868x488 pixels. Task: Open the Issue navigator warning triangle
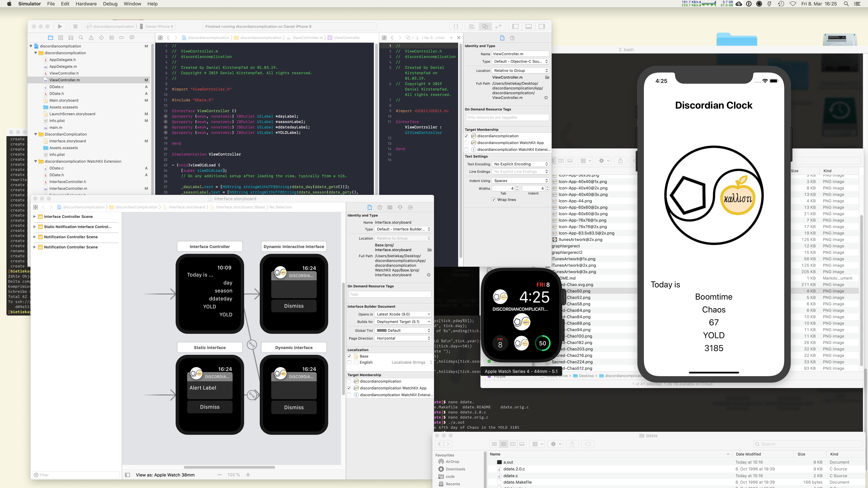pos(91,38)
